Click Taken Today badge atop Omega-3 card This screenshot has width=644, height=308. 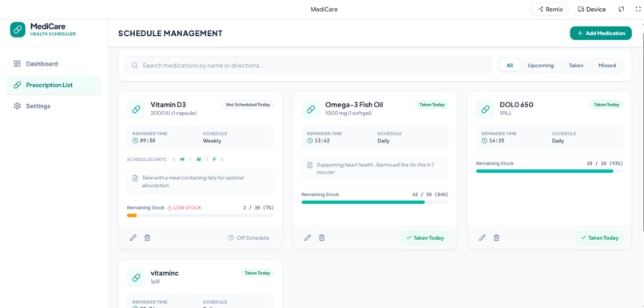[431, 105]
